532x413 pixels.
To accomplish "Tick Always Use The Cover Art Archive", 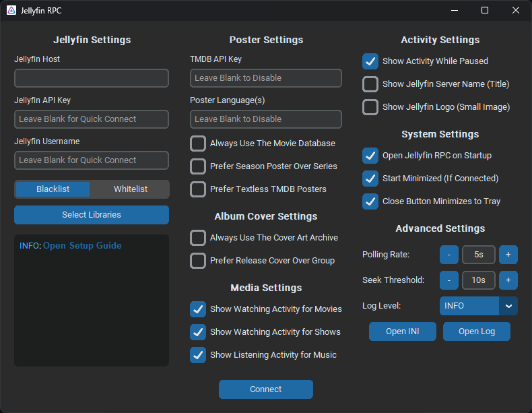I will 198,238.
